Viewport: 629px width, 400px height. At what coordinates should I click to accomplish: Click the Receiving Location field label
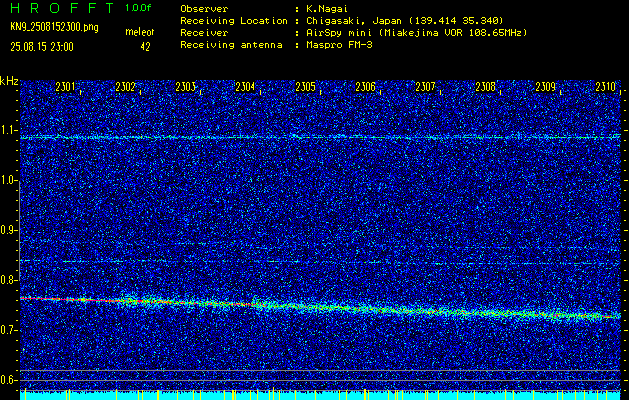point(234,21)
